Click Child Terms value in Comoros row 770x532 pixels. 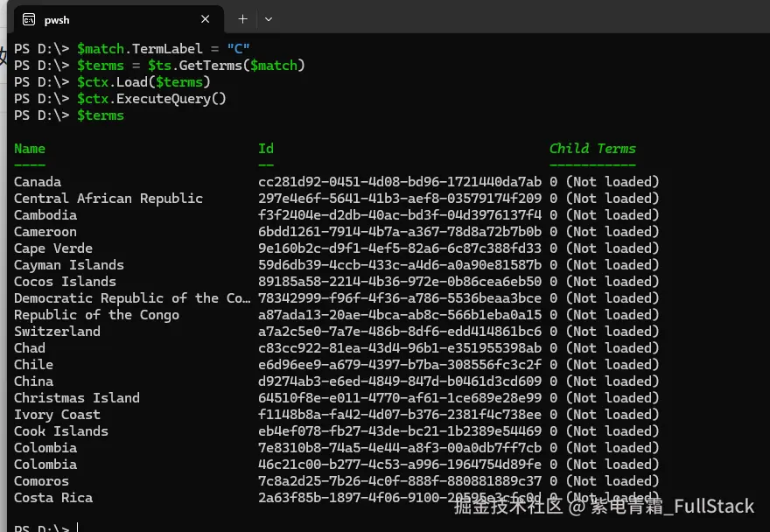[605, 481]
